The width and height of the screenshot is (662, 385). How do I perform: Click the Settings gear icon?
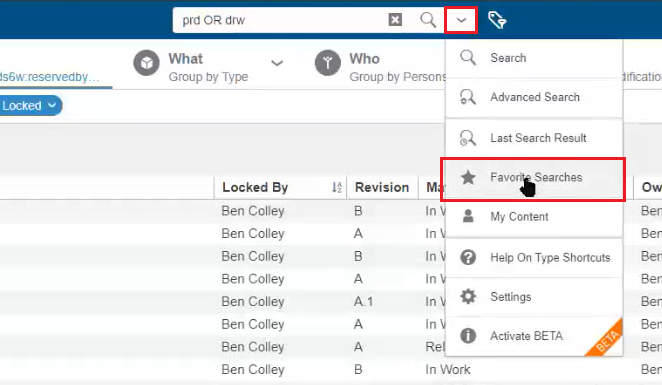coord(468,296)
